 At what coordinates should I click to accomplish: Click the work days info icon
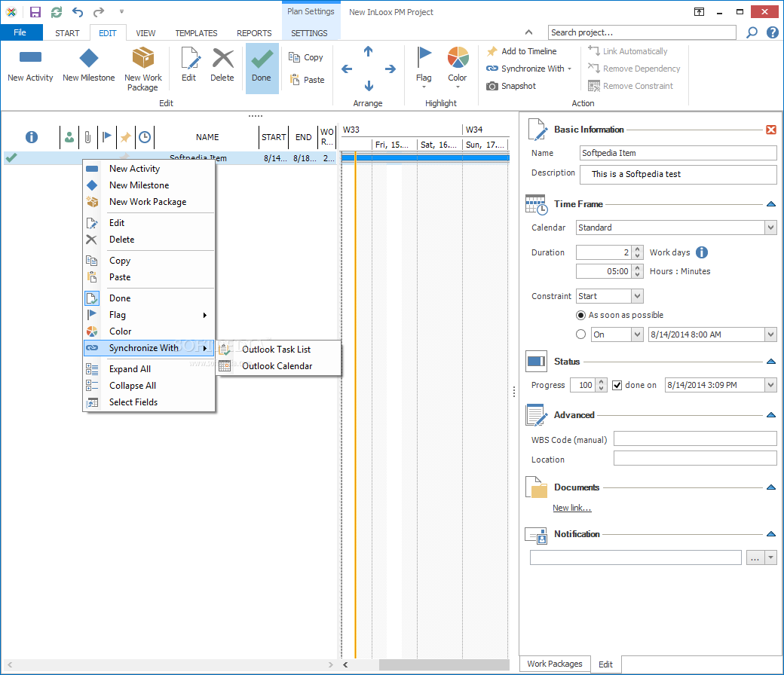pos(702,252)
